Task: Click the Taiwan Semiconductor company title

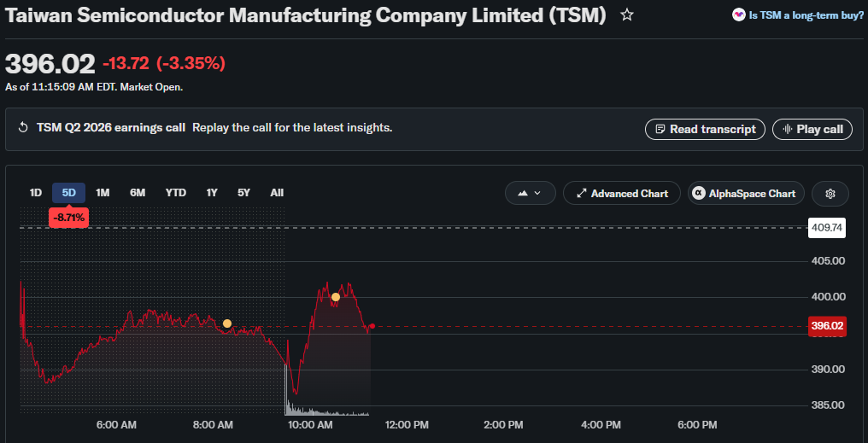Action: 305,15
